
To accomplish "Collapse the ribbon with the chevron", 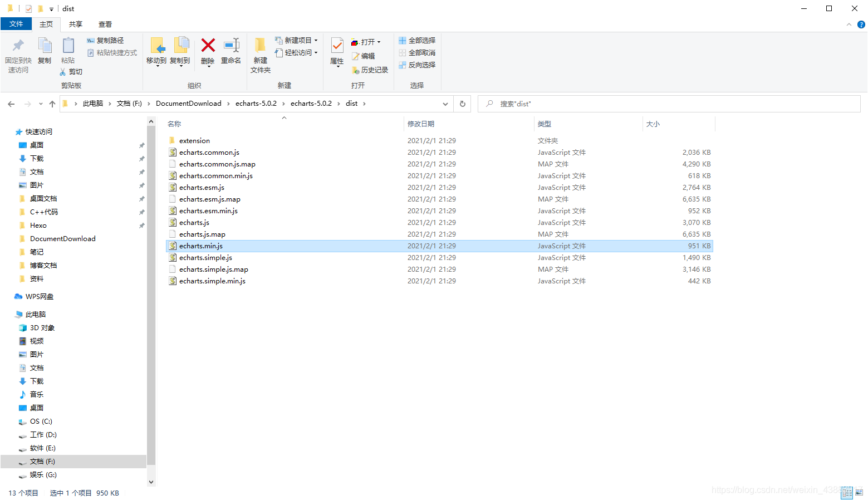I will coord(849,24).
